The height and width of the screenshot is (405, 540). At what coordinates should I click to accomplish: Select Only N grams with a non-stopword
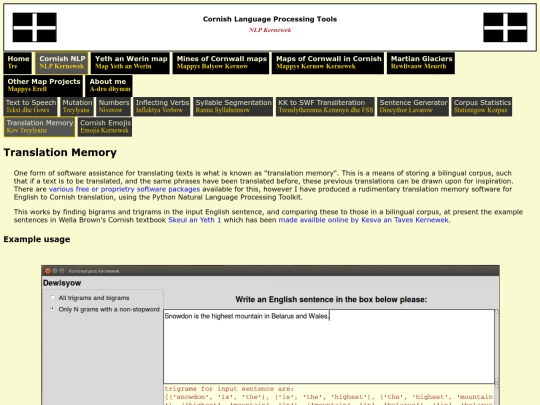[52, 309]
